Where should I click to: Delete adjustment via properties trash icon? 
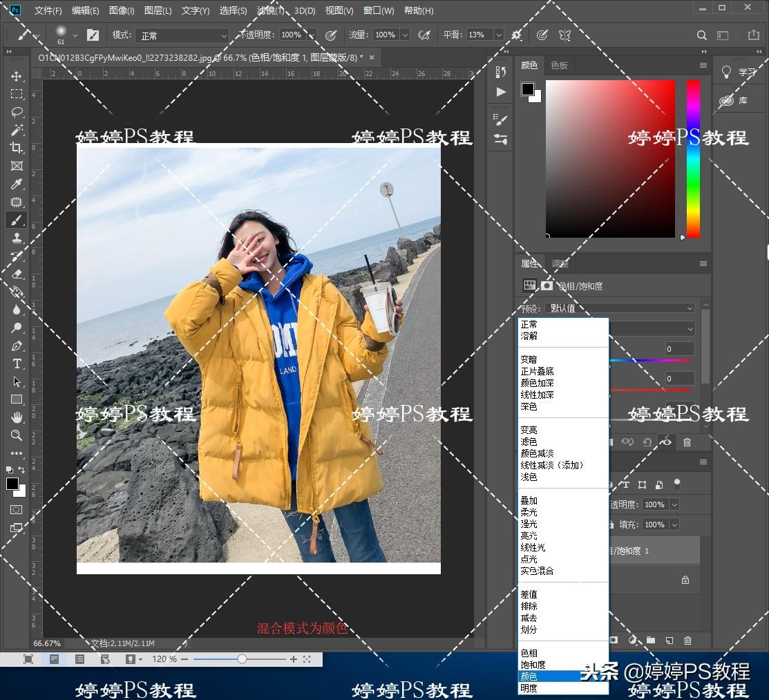[x=687, y=442]
